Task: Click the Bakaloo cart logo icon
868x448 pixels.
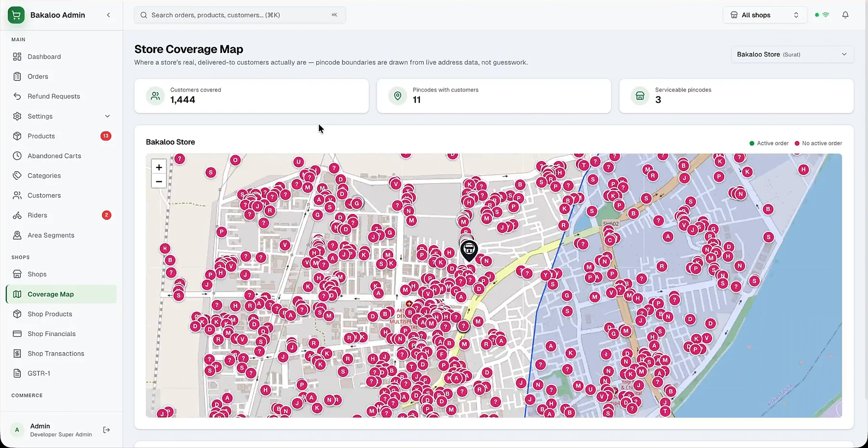Action: 16,15
